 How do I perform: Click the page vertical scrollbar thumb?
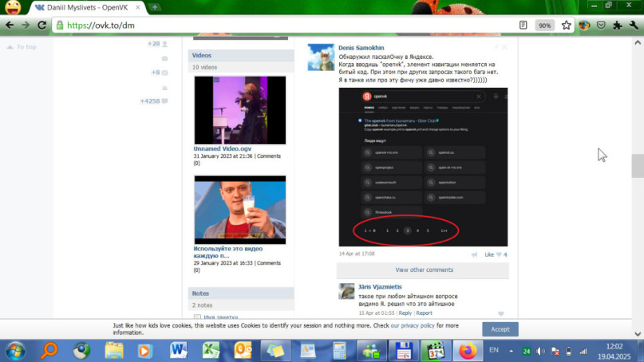tap(638, 165)
